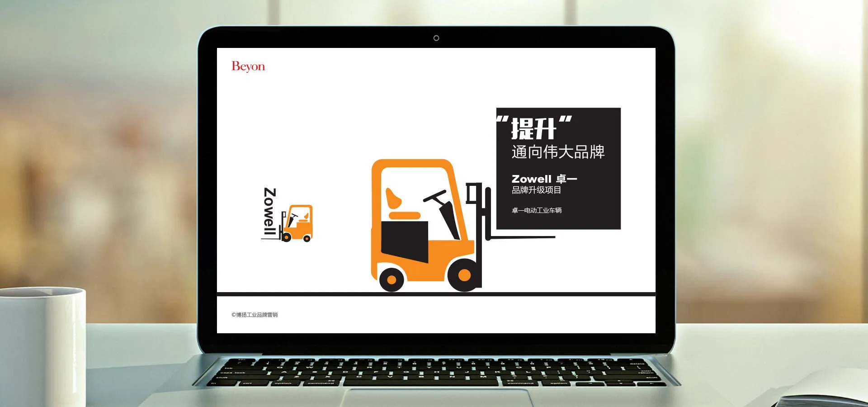Click the "品牌升级项目" line
Screen dimensions: 868x407
[x=537, y=190]
